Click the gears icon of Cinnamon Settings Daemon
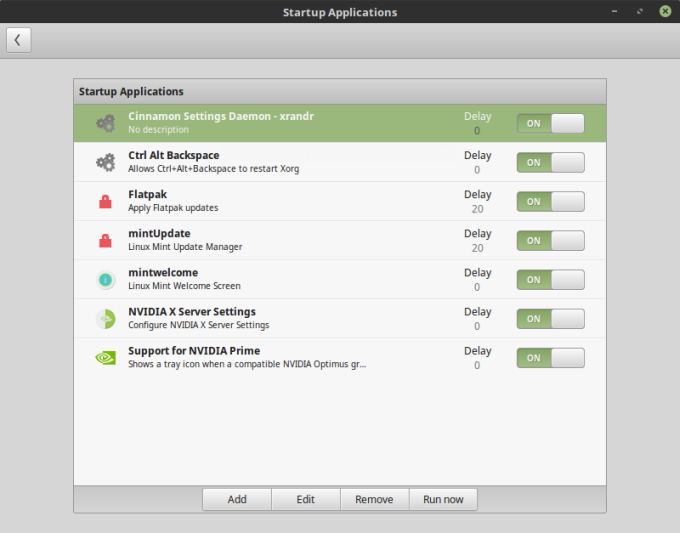 [x=106, y=124]
